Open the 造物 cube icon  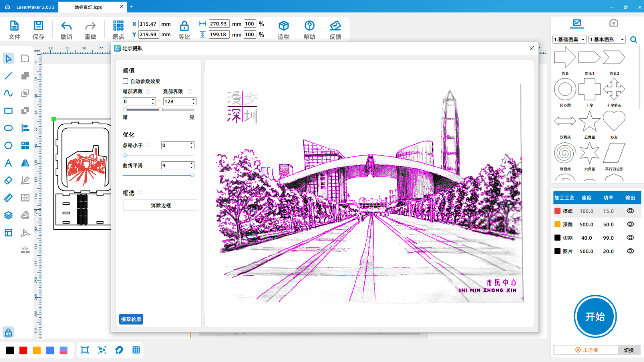click(x=283, y=30)
